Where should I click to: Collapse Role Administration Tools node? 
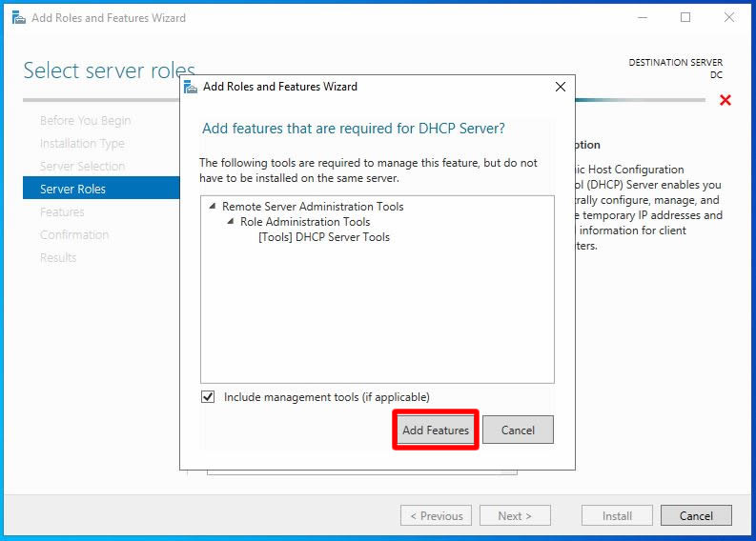pos(231,222)
